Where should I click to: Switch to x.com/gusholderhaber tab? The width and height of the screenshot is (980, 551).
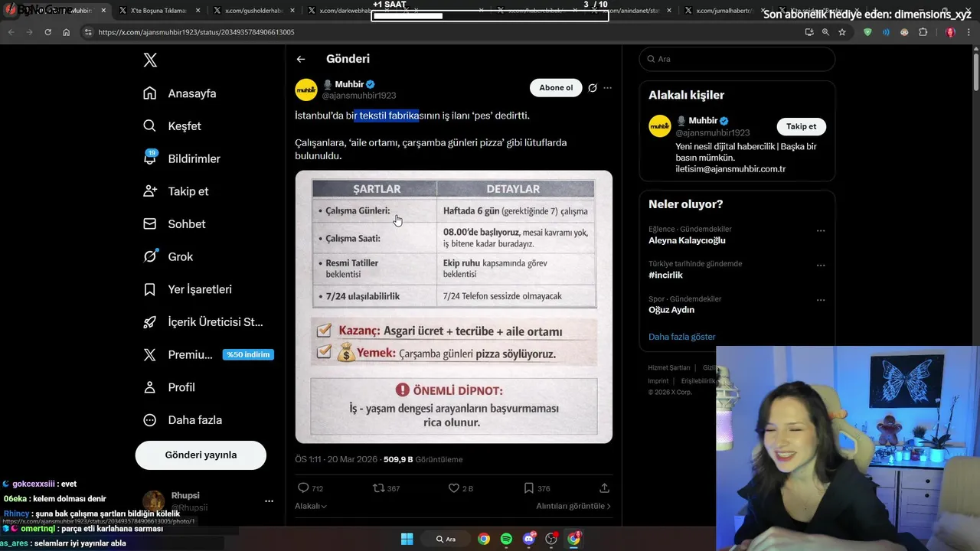253,11
